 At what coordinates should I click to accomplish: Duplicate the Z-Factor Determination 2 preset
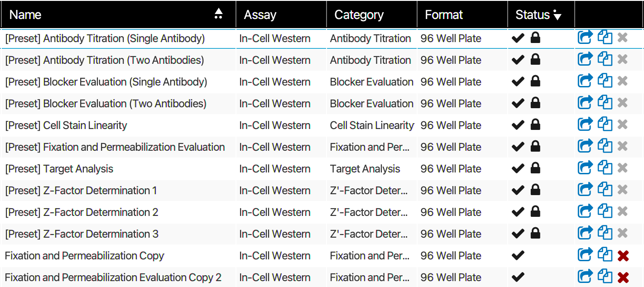coord(605,211)
